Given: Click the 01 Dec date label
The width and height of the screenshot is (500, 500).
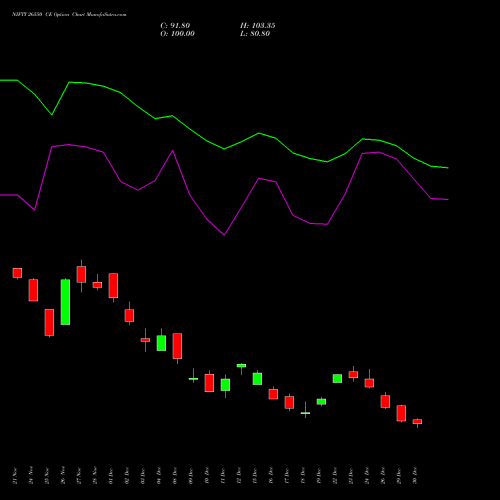Looking at the screenshot, I should pyautogui.click(x=111, y=476).
